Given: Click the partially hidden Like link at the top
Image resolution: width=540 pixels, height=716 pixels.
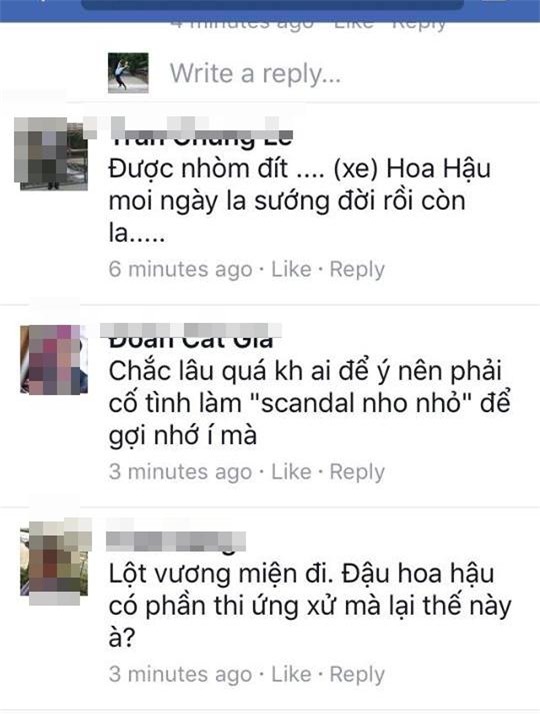Looking at the screenshot, I should (354, 26).
